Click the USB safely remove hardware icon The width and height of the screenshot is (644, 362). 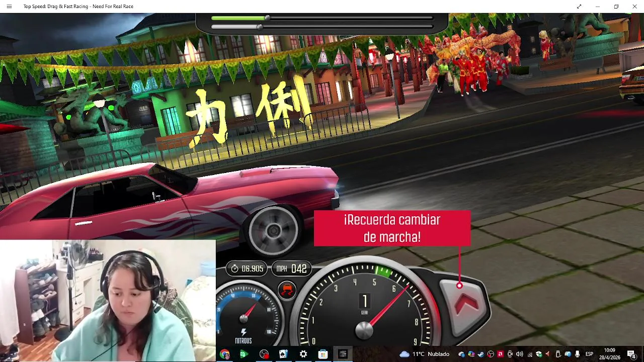pos(558,354)
